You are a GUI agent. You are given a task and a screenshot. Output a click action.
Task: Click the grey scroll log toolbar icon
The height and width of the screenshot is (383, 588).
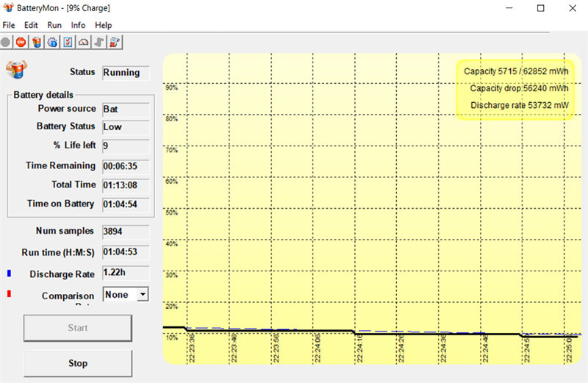[99, 43]
